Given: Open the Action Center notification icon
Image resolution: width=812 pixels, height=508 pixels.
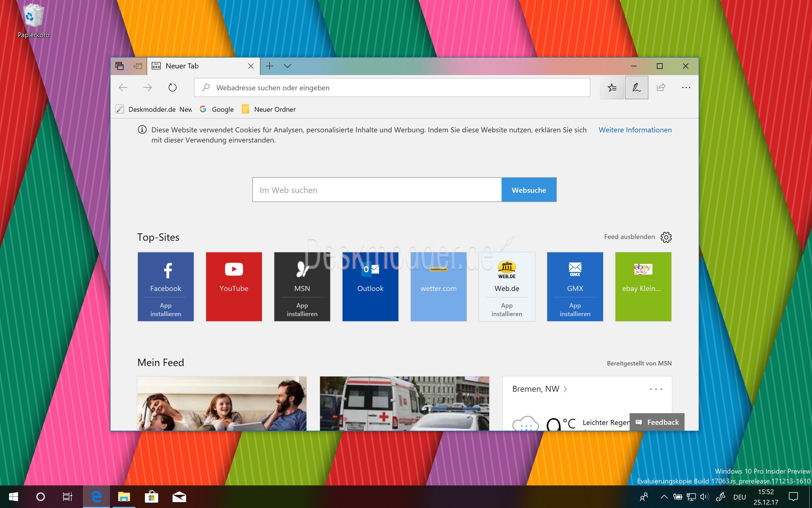Looking at the screenshot, I should tap(793, 497).
